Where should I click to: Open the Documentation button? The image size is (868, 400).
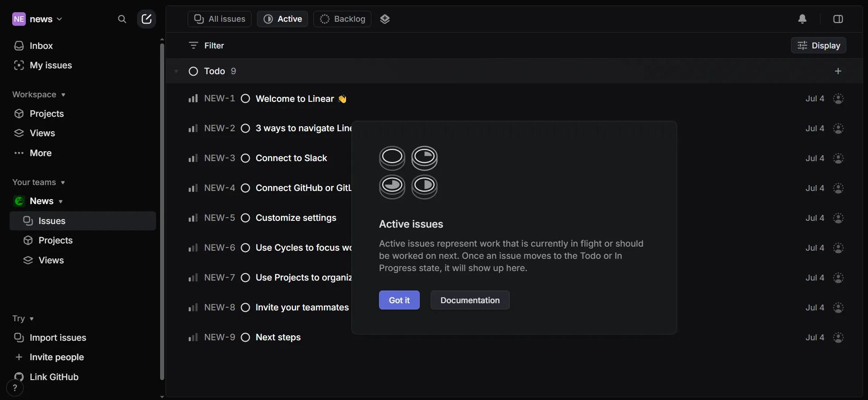[470, 300]
